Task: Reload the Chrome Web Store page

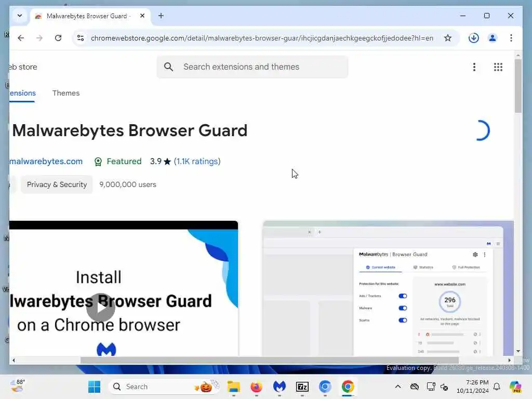Action: click(58, 38)
